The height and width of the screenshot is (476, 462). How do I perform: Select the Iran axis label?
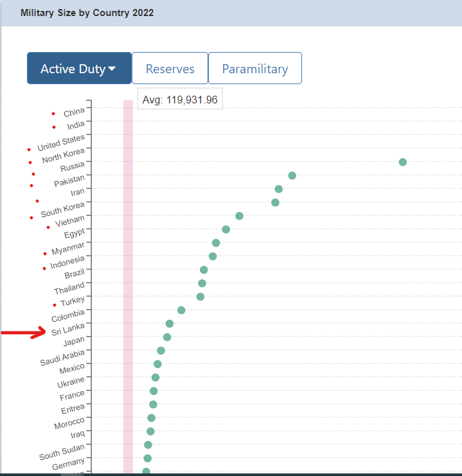tap(78, 192)
